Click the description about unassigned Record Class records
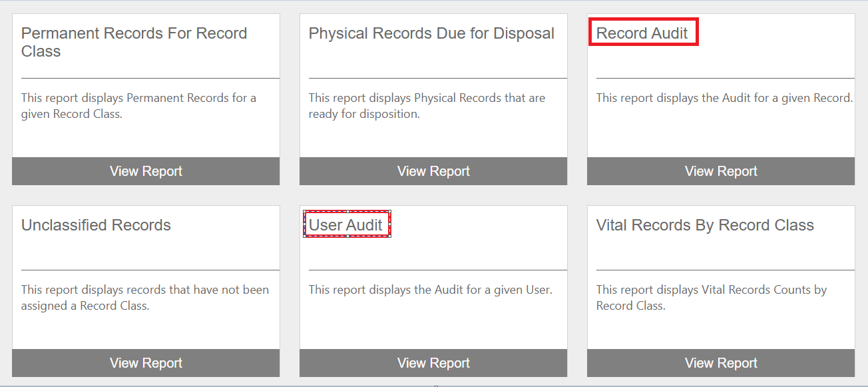Viewport: 868px width, 387px height. coord(145,298)
